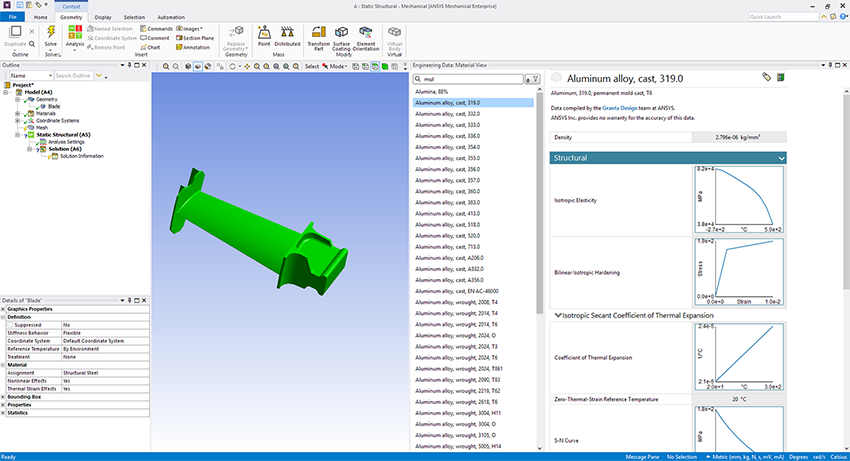Collapse the Geometry tree node
Screen dimensions: 850x461
coord(17,99)
